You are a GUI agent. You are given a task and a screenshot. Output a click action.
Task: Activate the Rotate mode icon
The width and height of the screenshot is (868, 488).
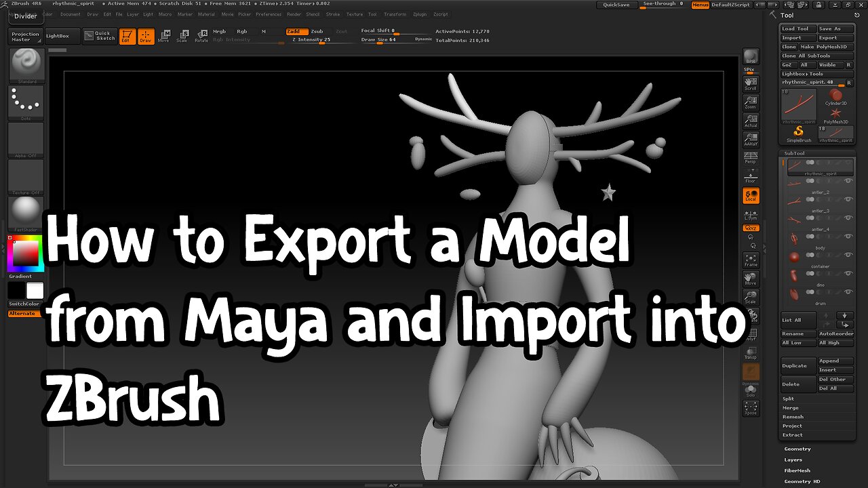pyautogui.click(x=201, y=37)
